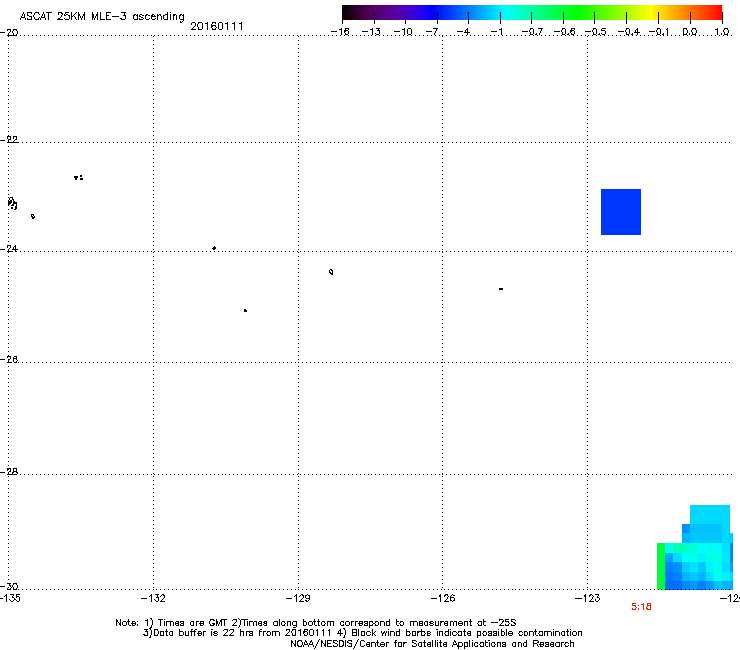Click the NOAA/NESDIS credit line

point(432,644)
